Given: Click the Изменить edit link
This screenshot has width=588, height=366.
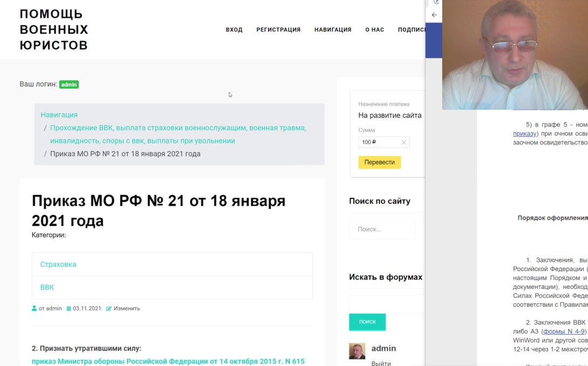Looking at the screenshot, I should [127, 309].
